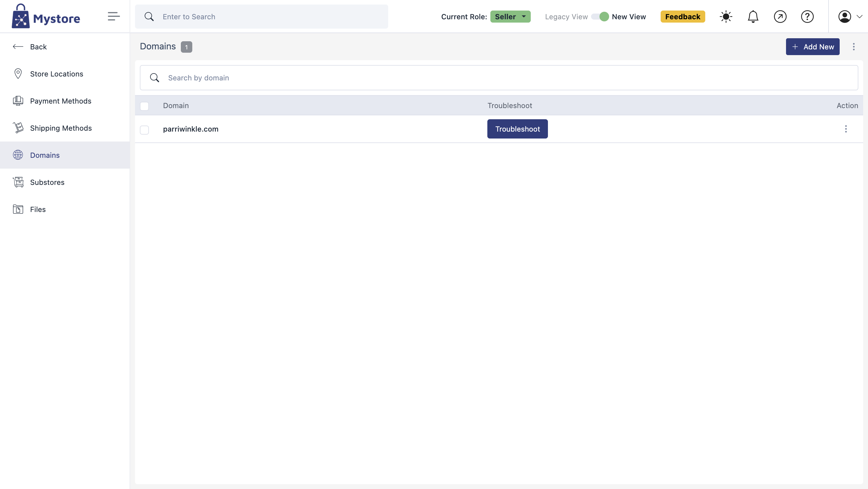Click the New View label

[x=629, y=17]
